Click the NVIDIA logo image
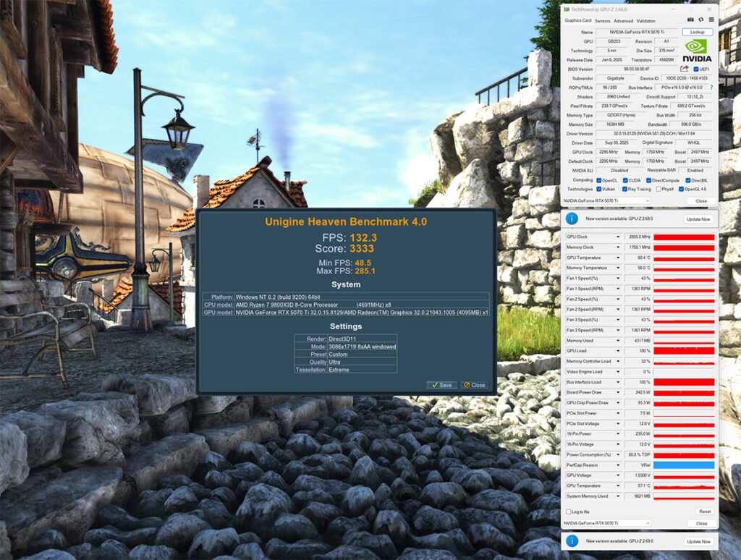 click(697, 51)
